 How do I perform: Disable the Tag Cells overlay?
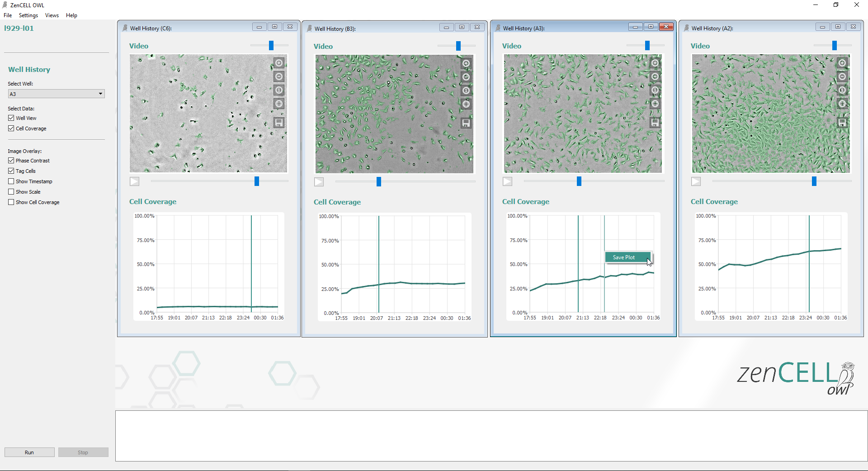click(x=11, y=171)
